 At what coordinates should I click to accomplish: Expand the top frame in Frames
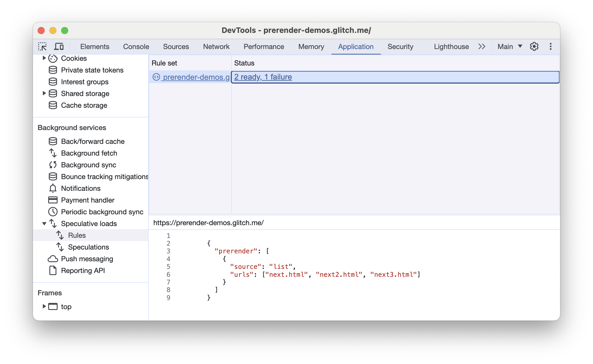(43, 306)
